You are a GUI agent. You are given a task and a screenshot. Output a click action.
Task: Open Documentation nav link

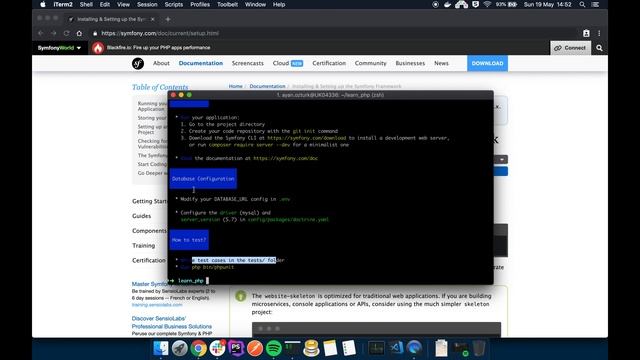click(x=201, y=63)
